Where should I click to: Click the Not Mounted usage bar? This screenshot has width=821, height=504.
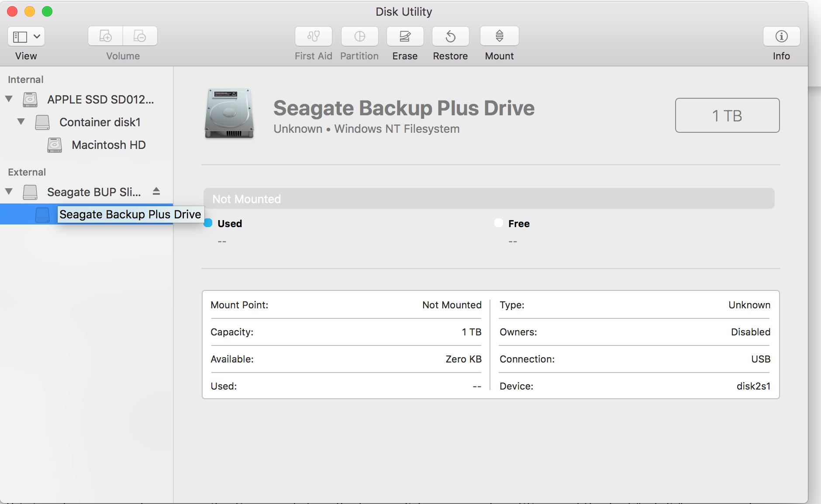(x=489, y=199)
